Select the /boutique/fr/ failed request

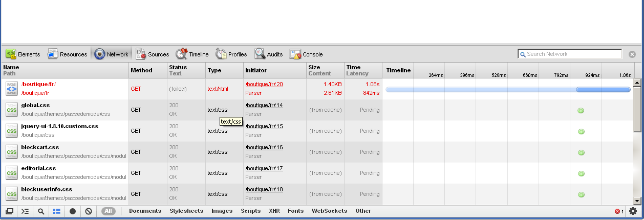point(317,89)
